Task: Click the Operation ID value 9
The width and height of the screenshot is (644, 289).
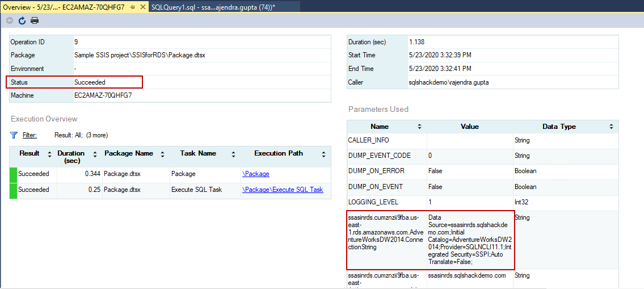Action: pos(76,42)
